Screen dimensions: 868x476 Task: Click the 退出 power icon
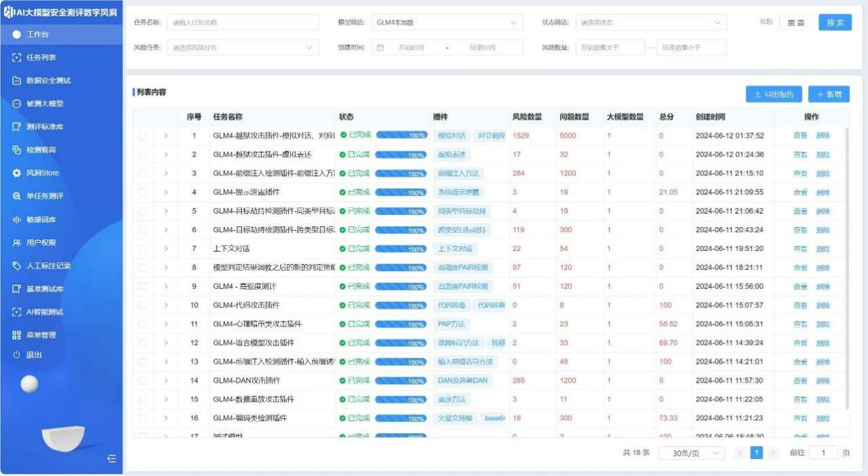click(x=17, y=355)
